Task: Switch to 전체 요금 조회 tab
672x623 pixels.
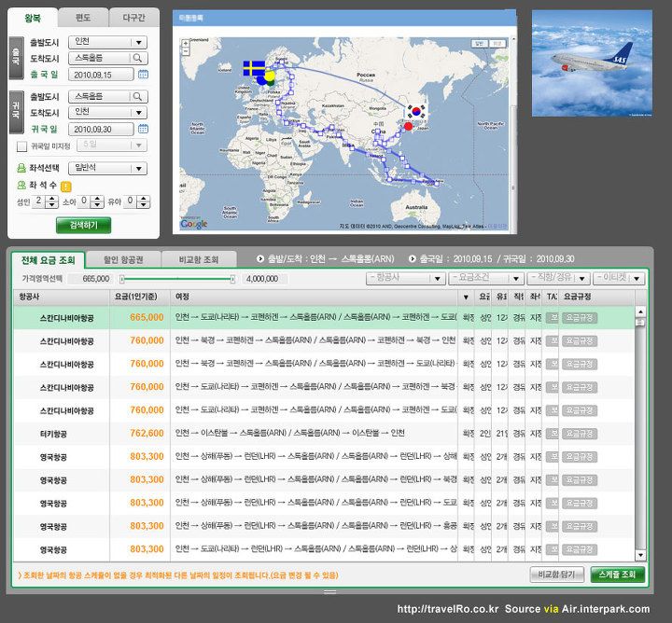Action: tap(49, 260)
